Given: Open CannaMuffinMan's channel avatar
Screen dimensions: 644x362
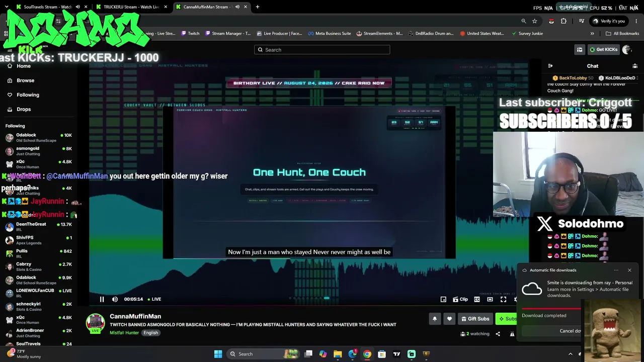Looking at the screenshot, I should pos(95,323).
